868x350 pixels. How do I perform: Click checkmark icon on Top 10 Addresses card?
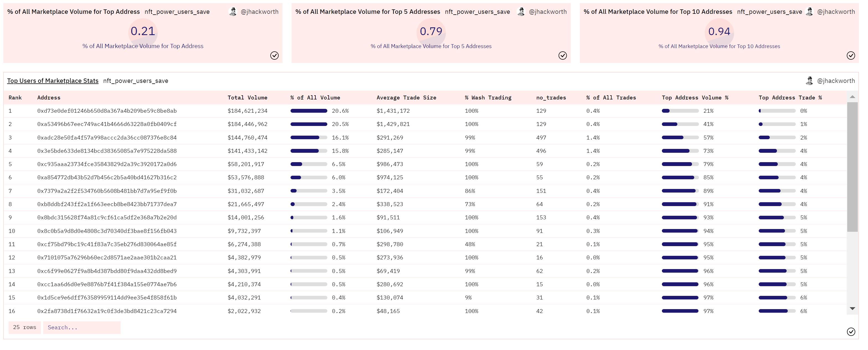[851, 56]
